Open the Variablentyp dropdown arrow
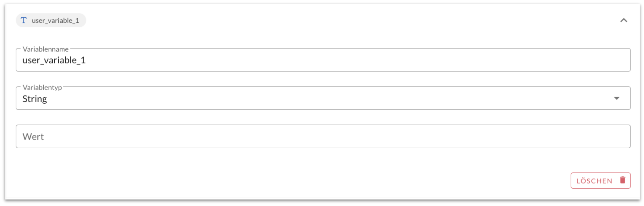 click(616, 98)
